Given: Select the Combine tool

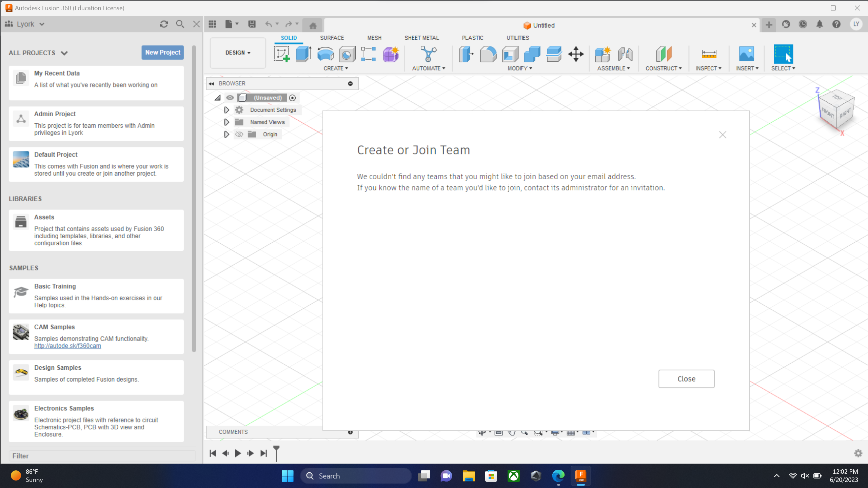Looking at the screenshot, I should 532,54.
